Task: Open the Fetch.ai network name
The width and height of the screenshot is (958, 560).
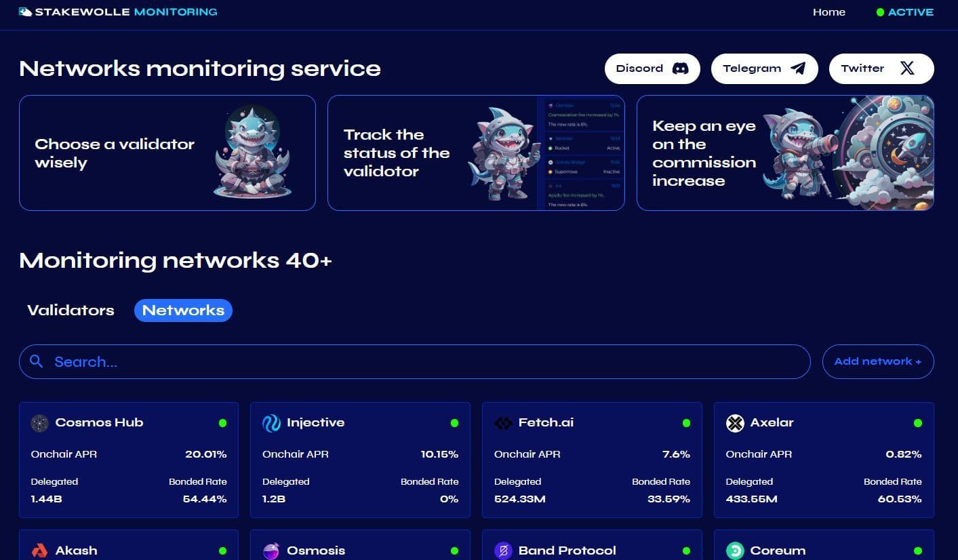Action: click(x=546, y=422)
